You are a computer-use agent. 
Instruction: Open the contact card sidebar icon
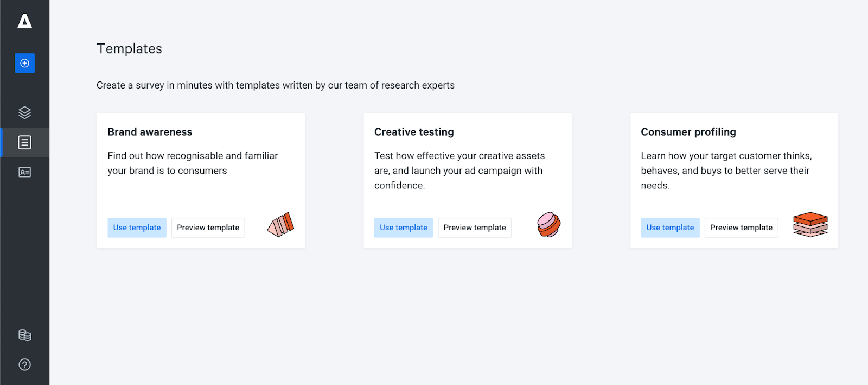24,172
